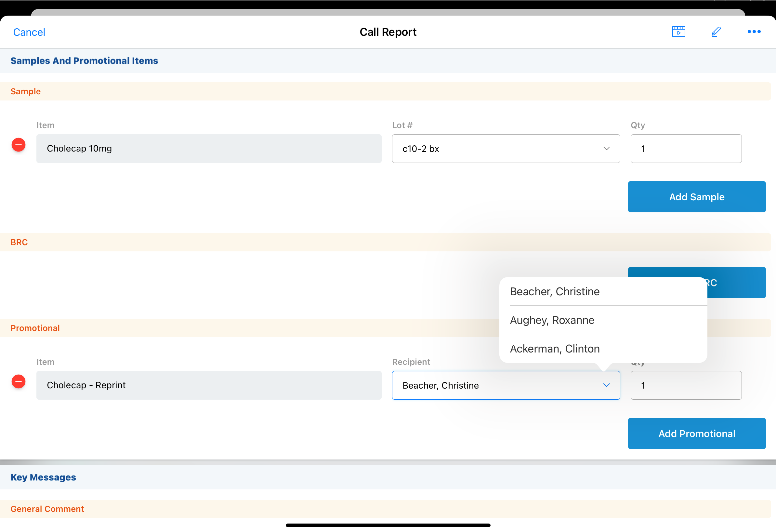Edit the sample Qty field
The image size is (776, 532).
click(x=686, y=149)
